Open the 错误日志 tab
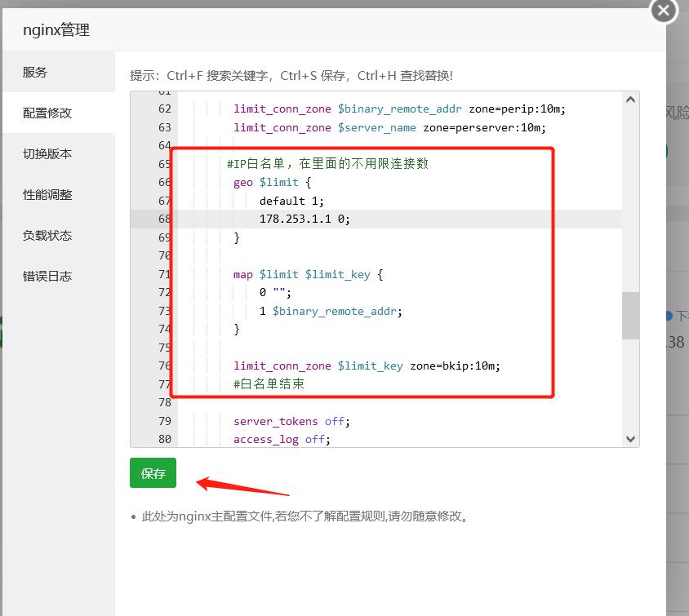This screenshot has width=689, height=616. coord(47,277)
